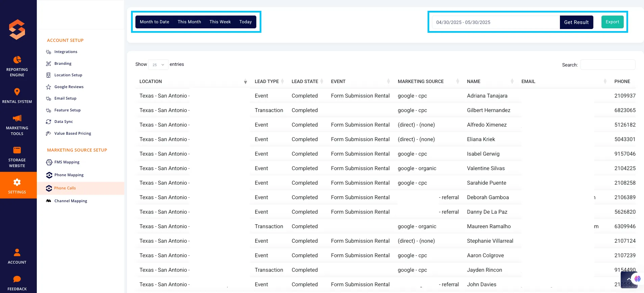Screen dimensions: 644x293
Task: Sort by the LEAD TYPE column
Action: pos(269,81)
